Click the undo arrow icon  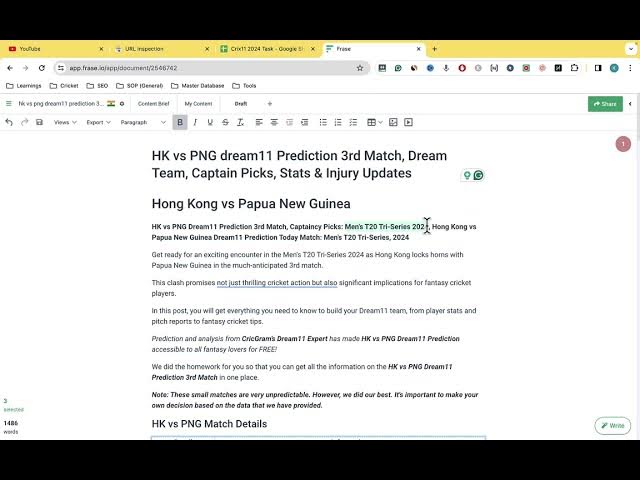pos(9,122)
